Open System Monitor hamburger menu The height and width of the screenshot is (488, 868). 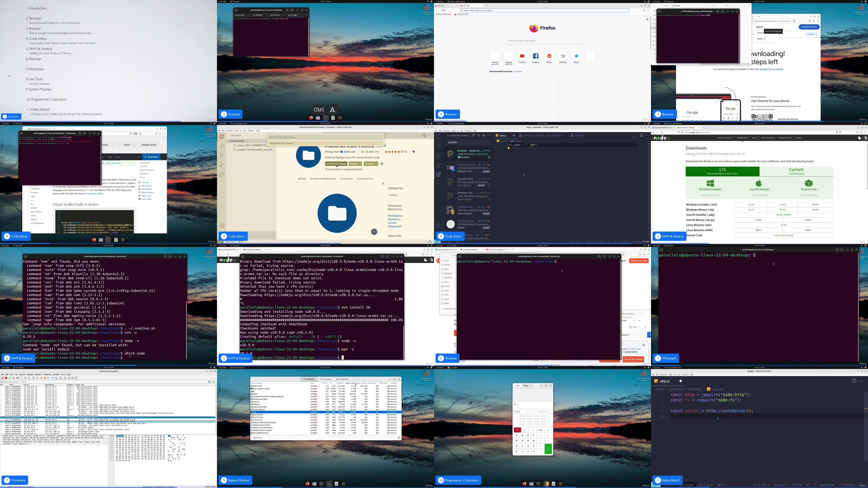coord(384,379)
